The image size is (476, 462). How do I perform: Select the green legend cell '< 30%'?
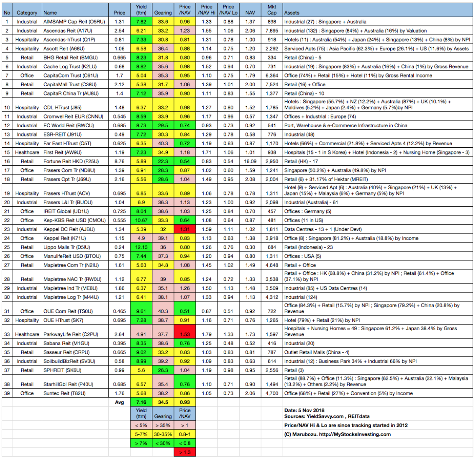pos(163,443)
